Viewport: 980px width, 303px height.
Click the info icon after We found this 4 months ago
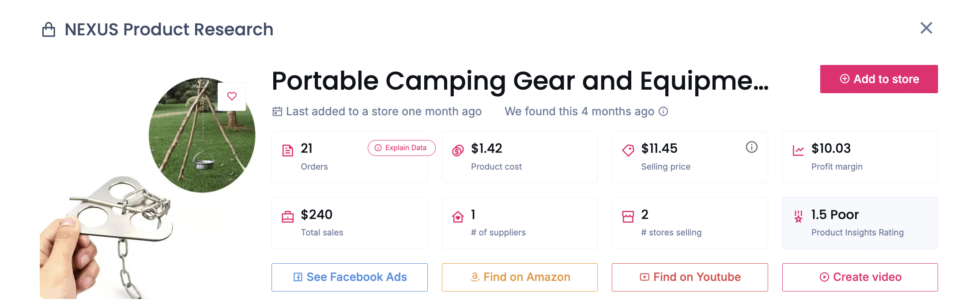tap(664, 112)
